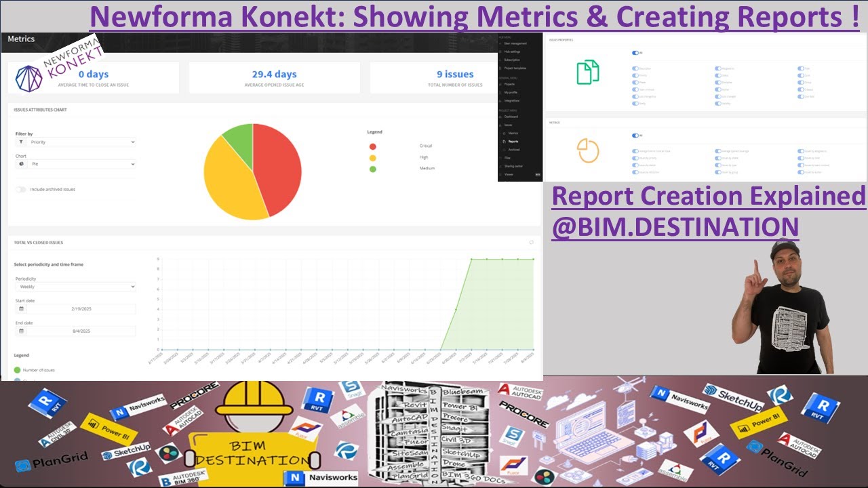
Task: Click the Hub settings sidebar icon
Action: [x=500, y=52]
